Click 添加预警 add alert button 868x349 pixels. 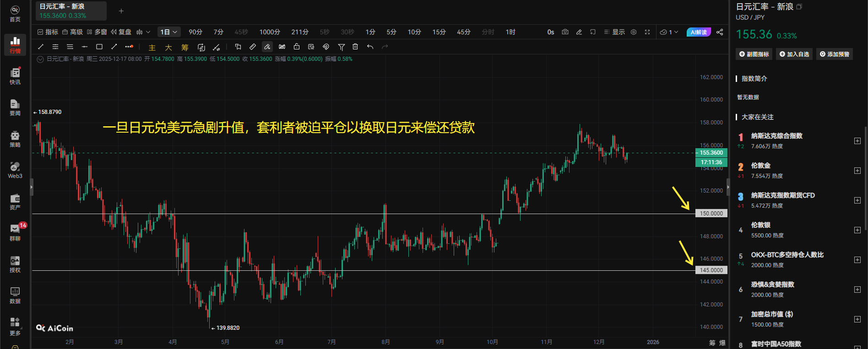(x=835, y=54)
